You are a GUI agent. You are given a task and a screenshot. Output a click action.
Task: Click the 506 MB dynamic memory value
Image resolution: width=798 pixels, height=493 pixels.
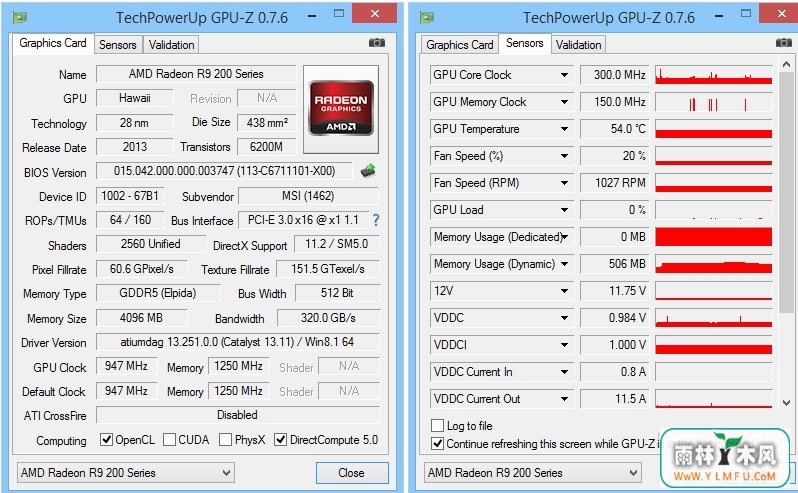pyautogui.click(x=614, y=264)
